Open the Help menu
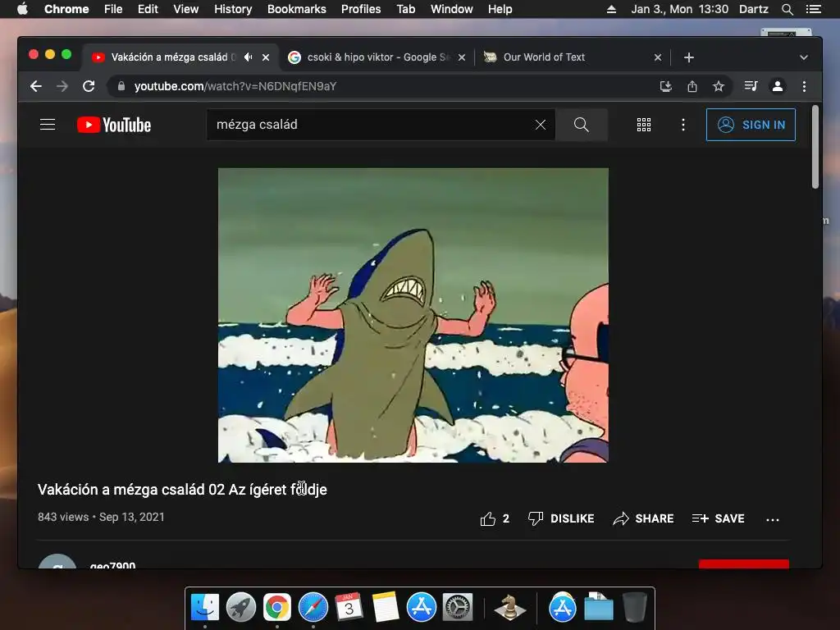This screenshot has height=630, width=840. pyautogui.click(x=500, y=9)
